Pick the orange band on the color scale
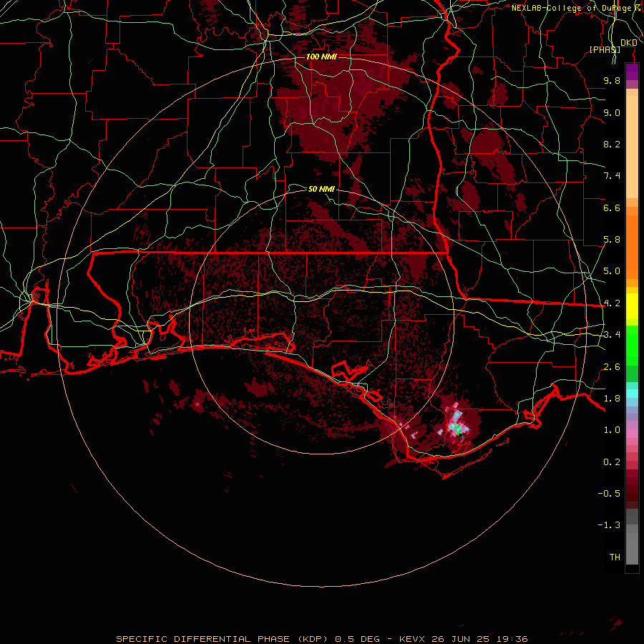The width and height of the screenshot is (644, 644). tap(632, 248)
